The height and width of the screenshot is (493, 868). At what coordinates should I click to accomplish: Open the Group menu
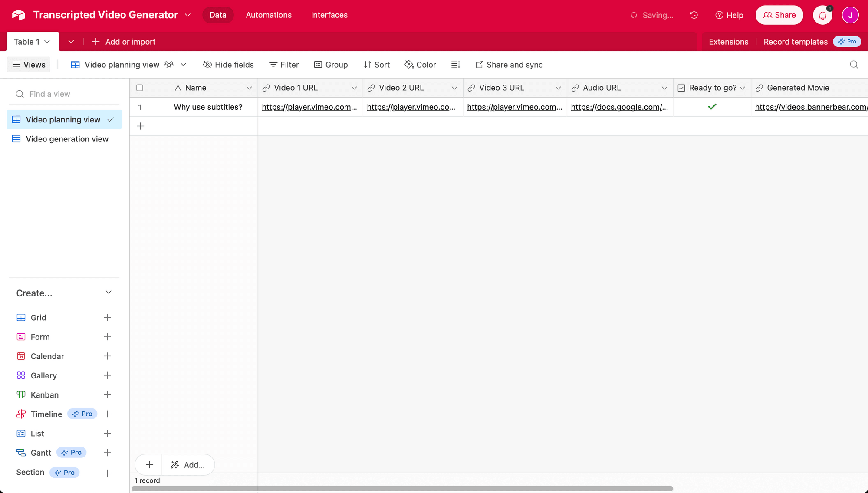pos(331,64)
